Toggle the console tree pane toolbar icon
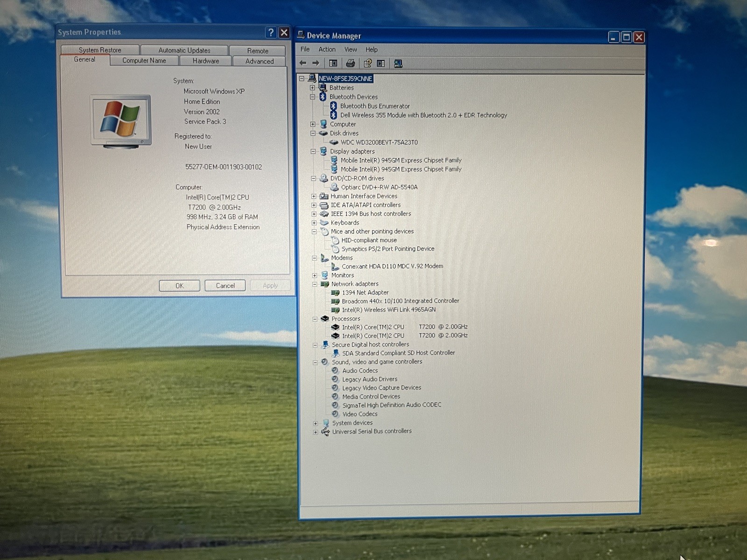747x560 pixels. tap(333, 63)
